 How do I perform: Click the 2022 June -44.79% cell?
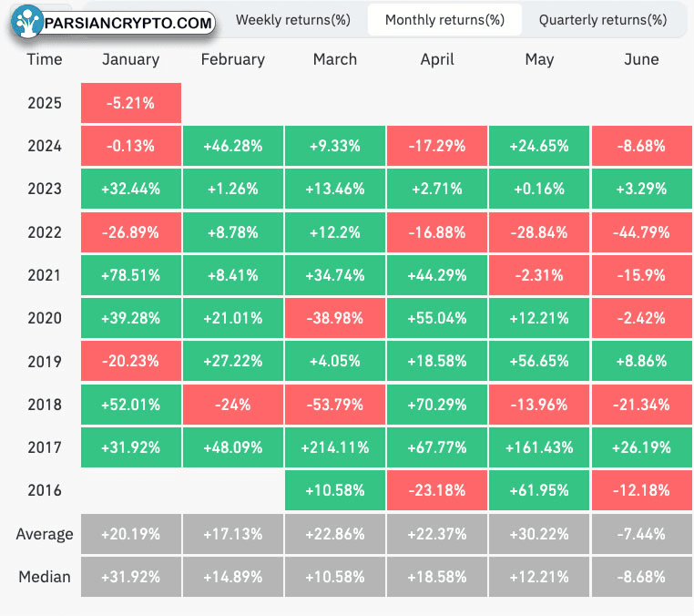pos(642,232)
